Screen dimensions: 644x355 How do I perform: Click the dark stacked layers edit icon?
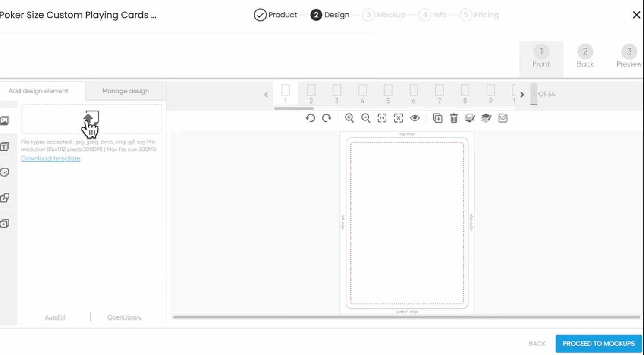pyautogui.click(x=487, y=118)
